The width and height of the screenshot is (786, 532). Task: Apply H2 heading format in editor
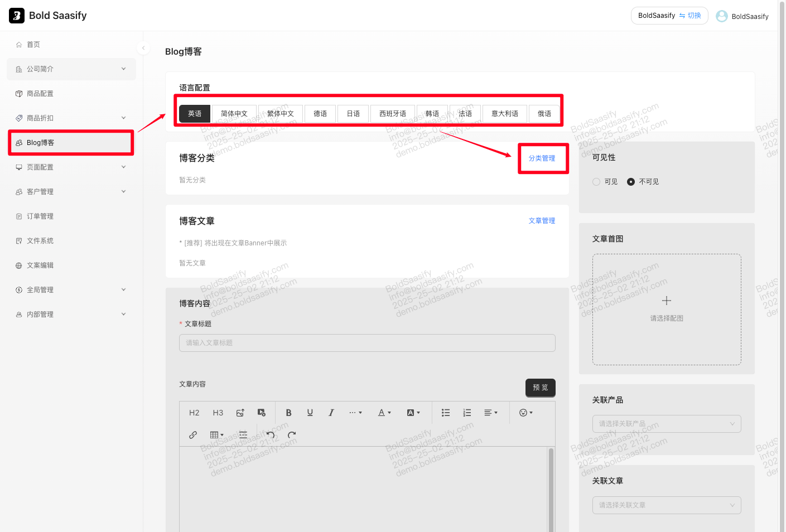pyautogui.click(x=194, y=413)
